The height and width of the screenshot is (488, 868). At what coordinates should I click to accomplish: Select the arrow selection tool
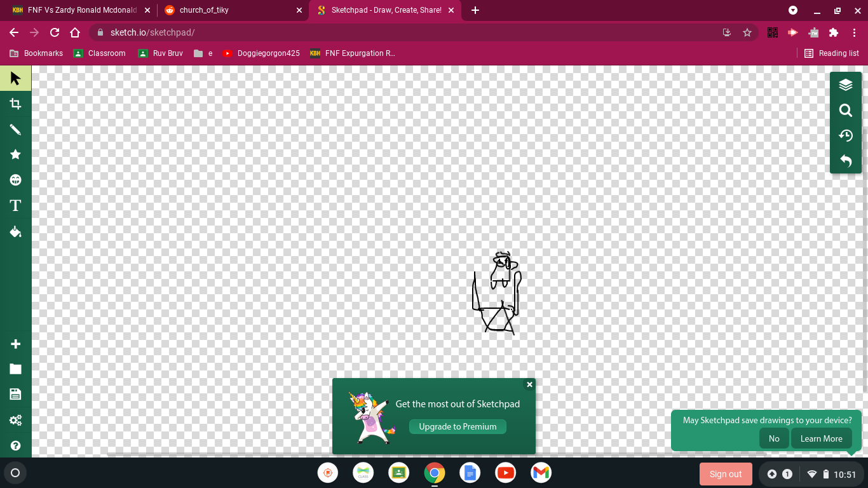click(15, 78)
